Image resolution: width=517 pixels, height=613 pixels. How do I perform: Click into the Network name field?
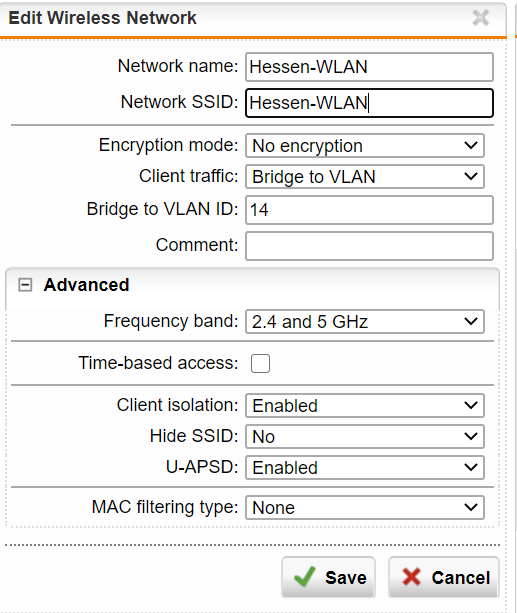(369, 67)
